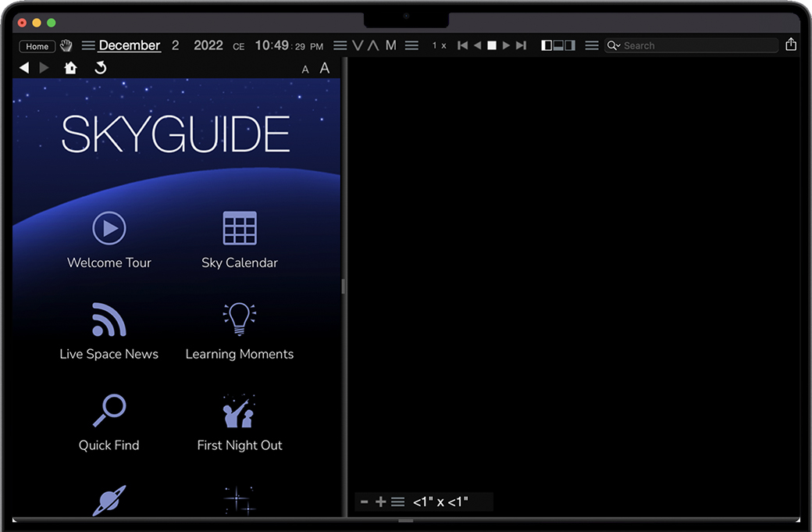This screenshot has height=532, width=812.
Task: Click the share icon in toolbar
Action: pos(791,45)
